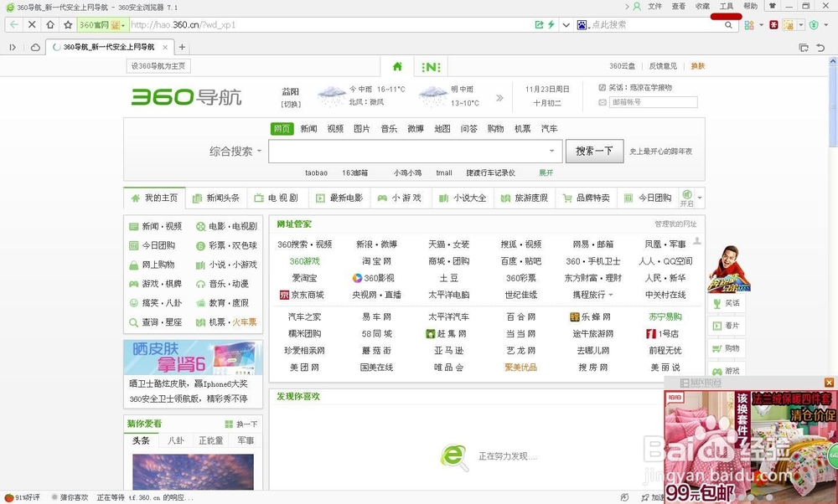Image resolution: width=838 pixels, height=504 pixels.
Task: Open a new tab with plus button
Action: (182, 47)
